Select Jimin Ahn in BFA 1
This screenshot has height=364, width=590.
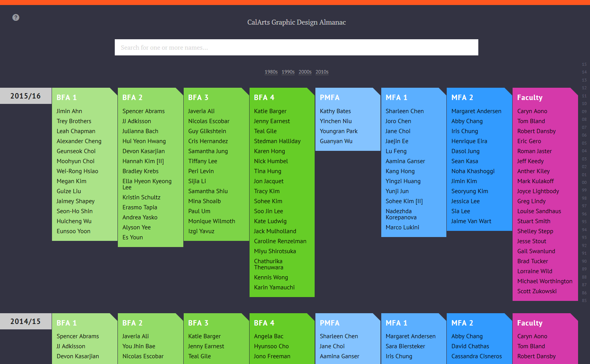tap(69, 111)
